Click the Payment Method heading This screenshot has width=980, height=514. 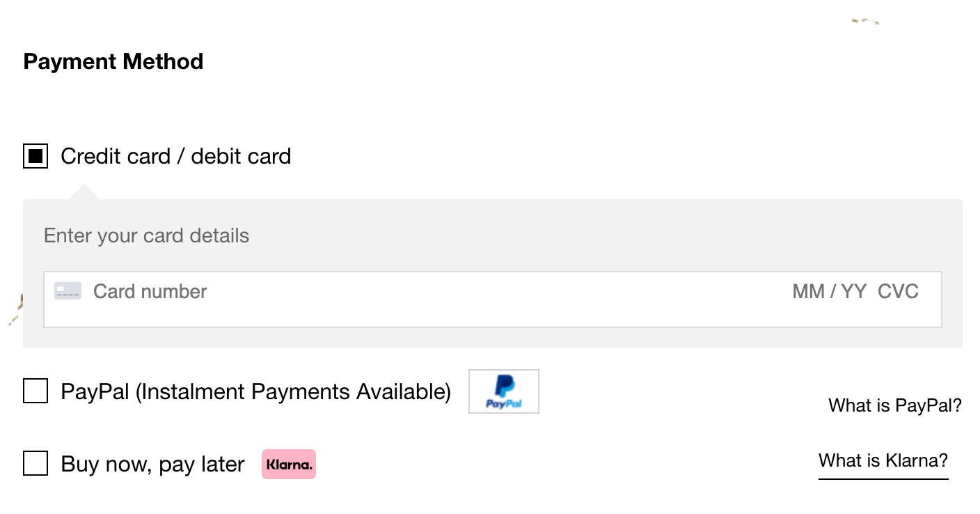pyautogui.click(x=113, y=61)
